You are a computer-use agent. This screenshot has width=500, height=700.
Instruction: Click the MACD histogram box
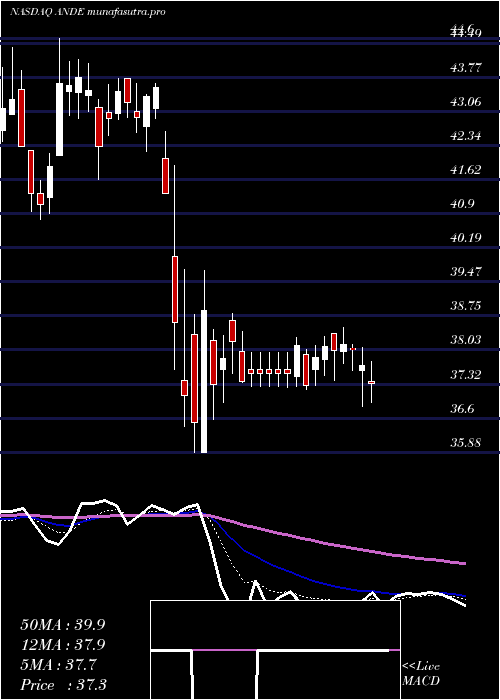275,650
